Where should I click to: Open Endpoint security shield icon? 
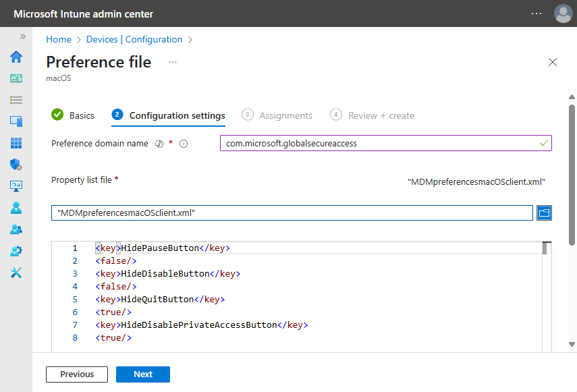(x=16, y=164)
